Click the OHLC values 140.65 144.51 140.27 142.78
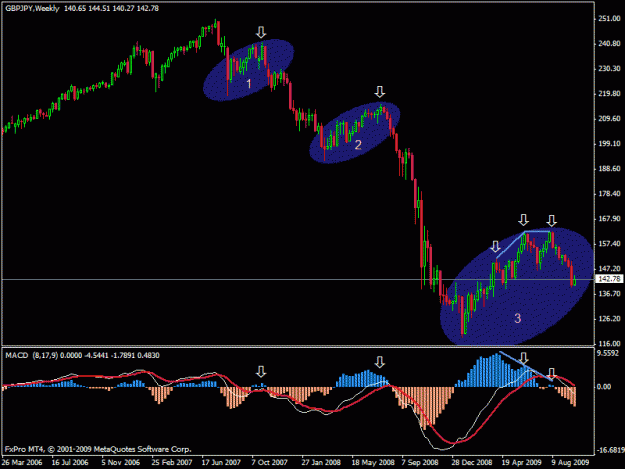The image size is (625, 469). coord(111,8)
